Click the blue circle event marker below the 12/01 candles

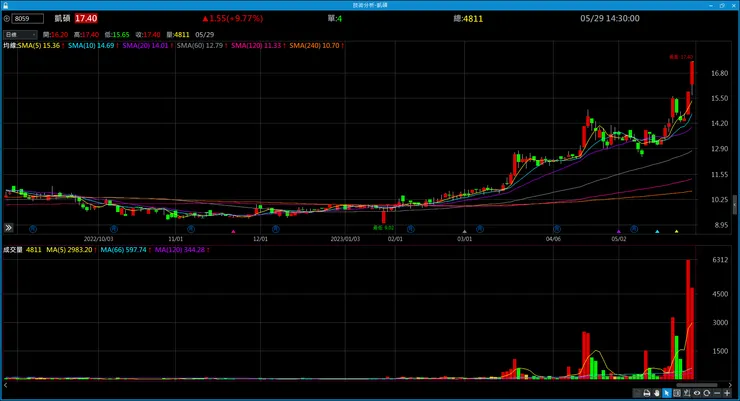click(276, 229)
